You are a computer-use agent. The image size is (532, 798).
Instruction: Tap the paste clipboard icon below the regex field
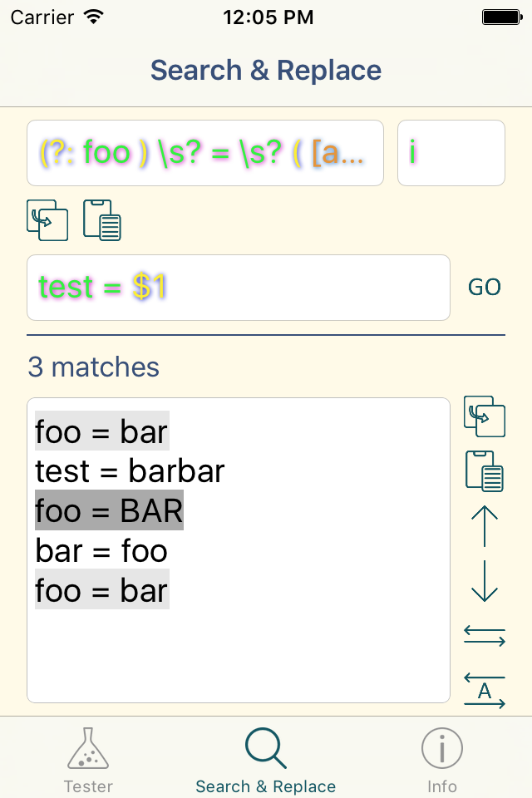coord(102,219)
